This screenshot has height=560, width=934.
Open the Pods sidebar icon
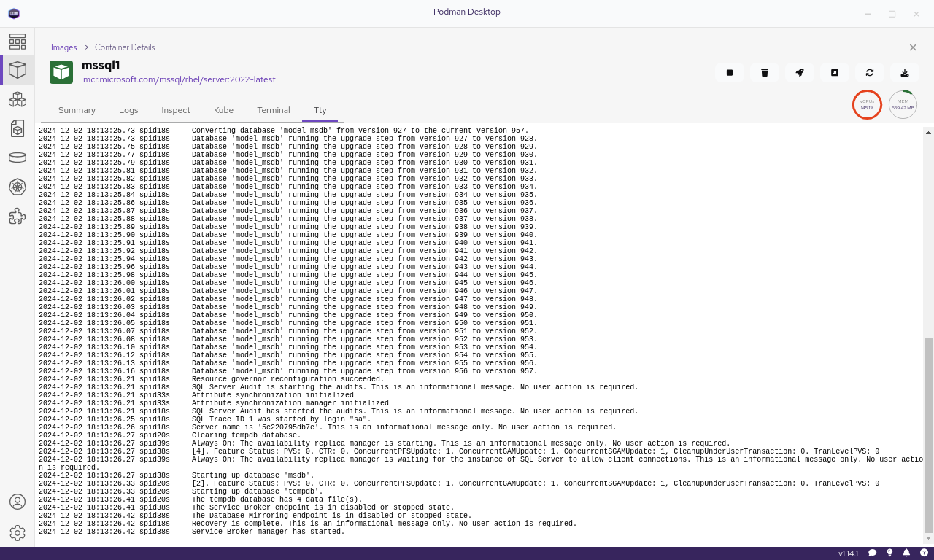click(x=18, y=99)
